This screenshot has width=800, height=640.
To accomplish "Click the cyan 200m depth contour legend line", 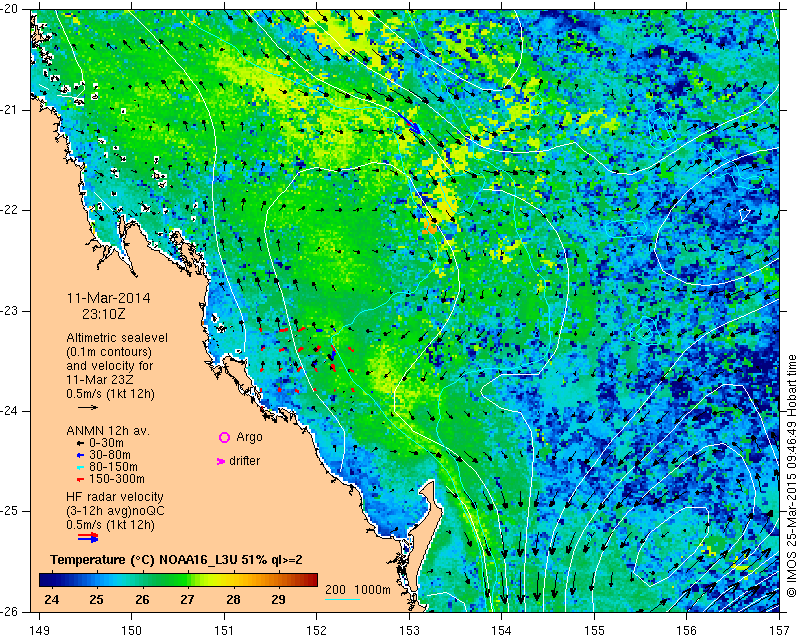I will click(x=342, y=599).
